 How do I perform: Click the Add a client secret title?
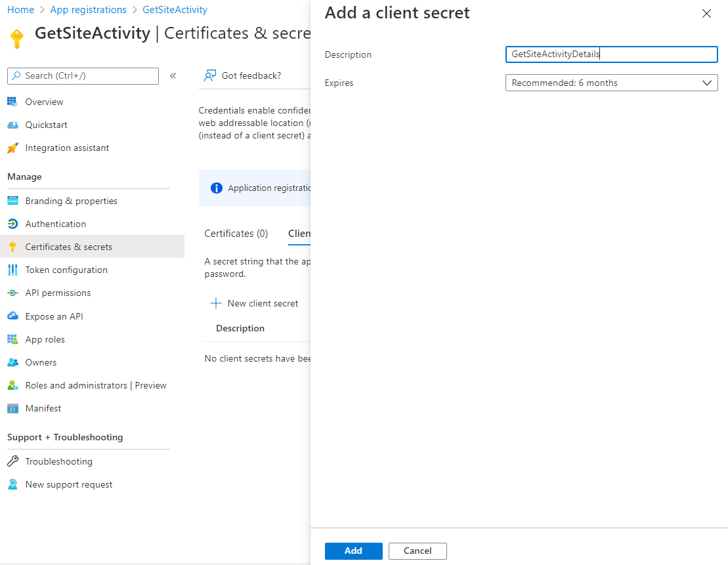(x=397, y=13)
